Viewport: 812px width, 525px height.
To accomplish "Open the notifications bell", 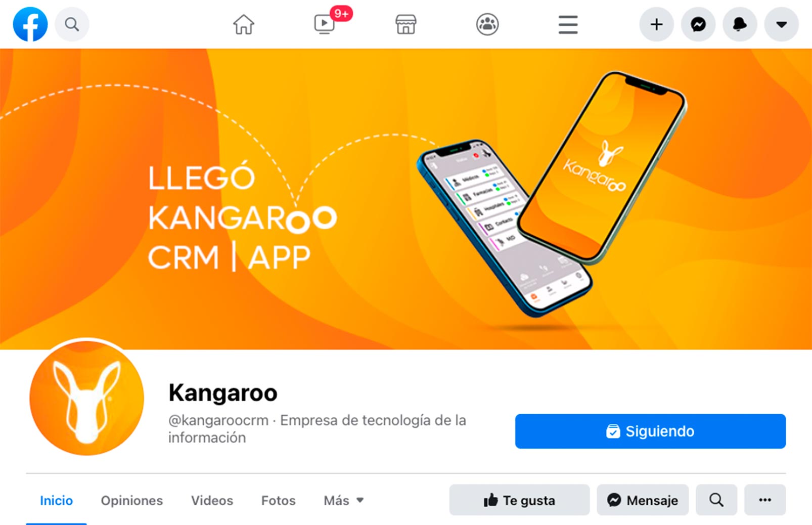I will (x=740, y=24).
